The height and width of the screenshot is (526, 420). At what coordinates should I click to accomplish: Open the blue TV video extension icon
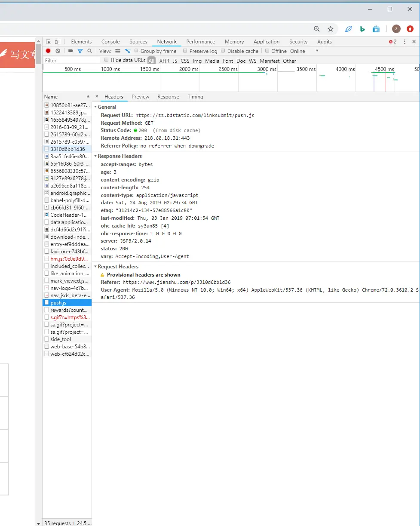click(376, 29)
